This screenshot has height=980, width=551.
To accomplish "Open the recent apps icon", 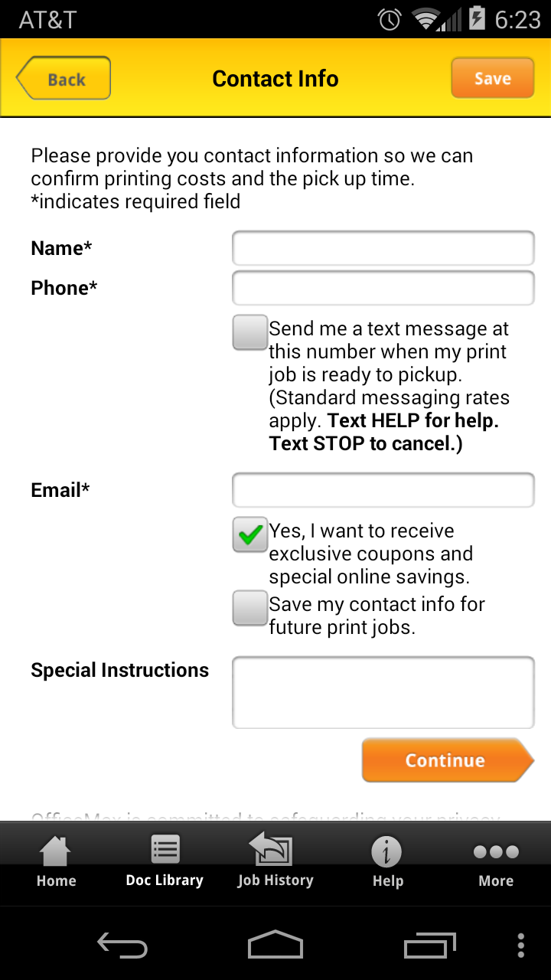I will tap(429, 945).
